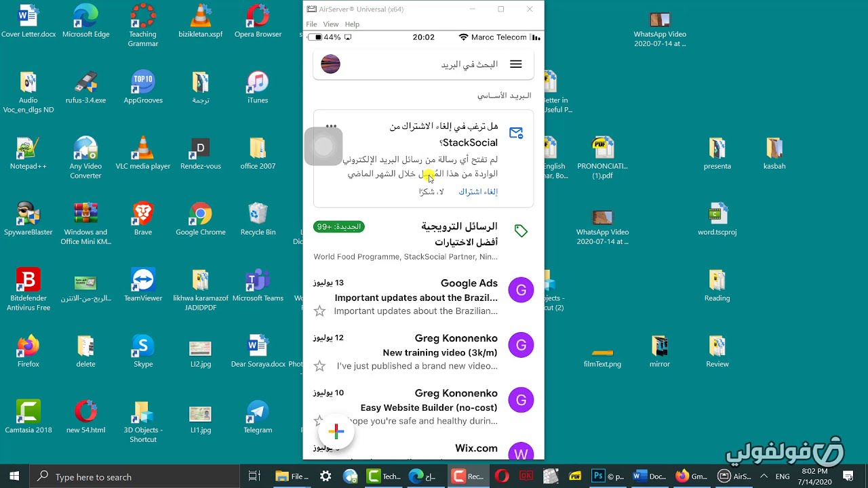Switch to Photoshop in the taskbar
This screenshot has height=488, width=868.
(x=608, y=476)
